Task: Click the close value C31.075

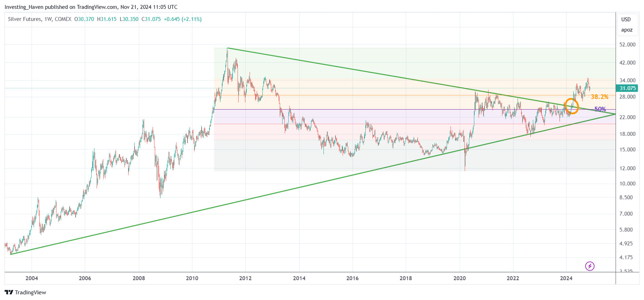Action: click(x=151, y=19)
